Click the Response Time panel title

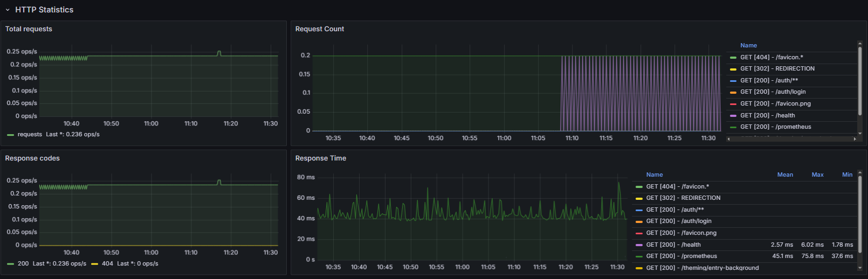321,158
